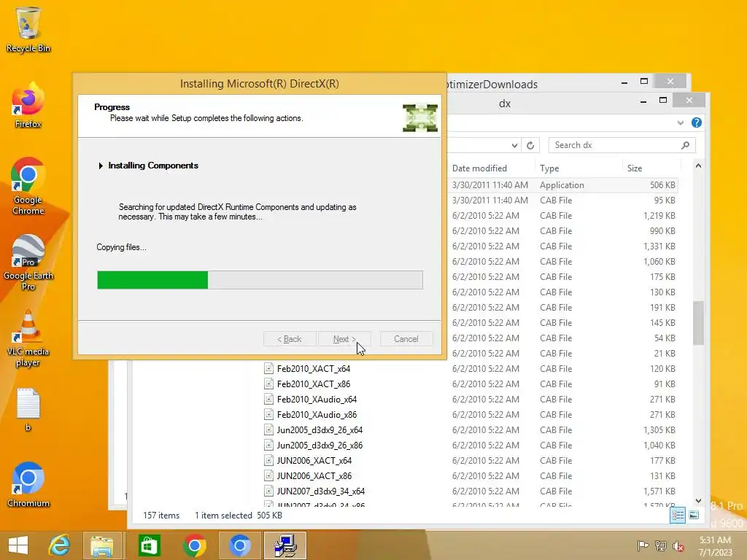Viewport: 747px width, 560px height.
Task: Click the dx file list scrollbar thumb
Action: [698, 323]
